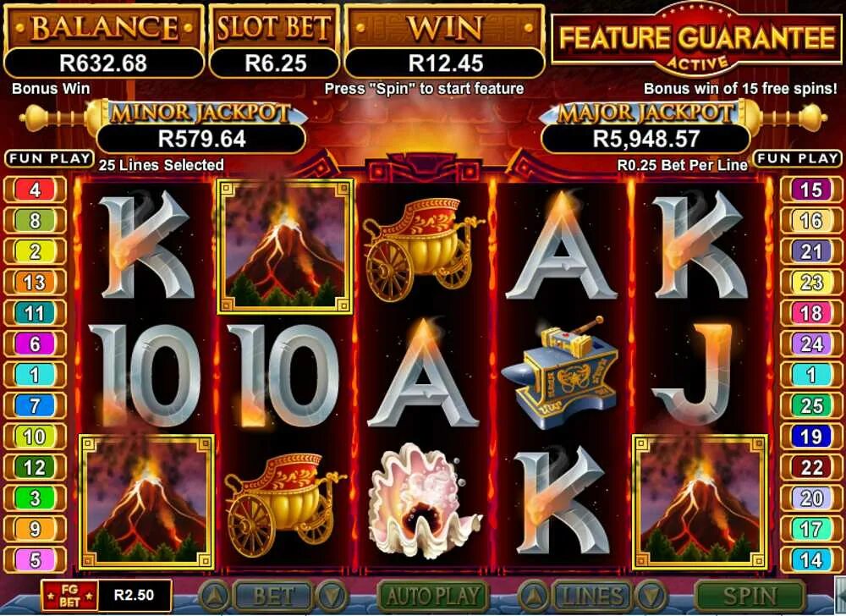Start the feature with the Spin button
The image size is (846, 616).
(750, 597)
